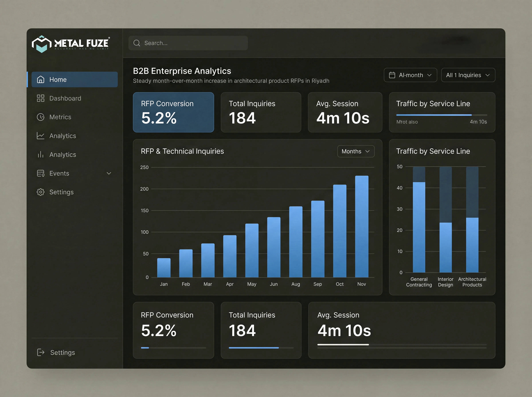Open Metrics via its clock-chart icon

41,117
